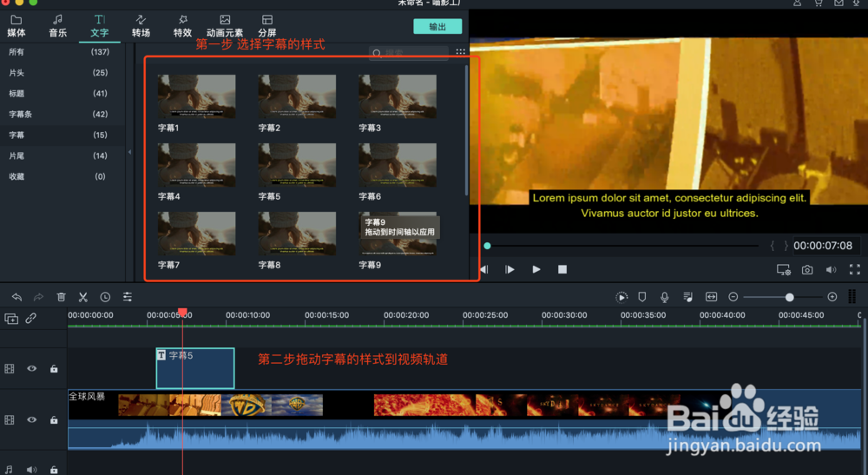The height and width of the screenshot is (475, 868).
Task: Select the 收藏 (0) category
Action: pyautogui.click(x=62, y=176)
